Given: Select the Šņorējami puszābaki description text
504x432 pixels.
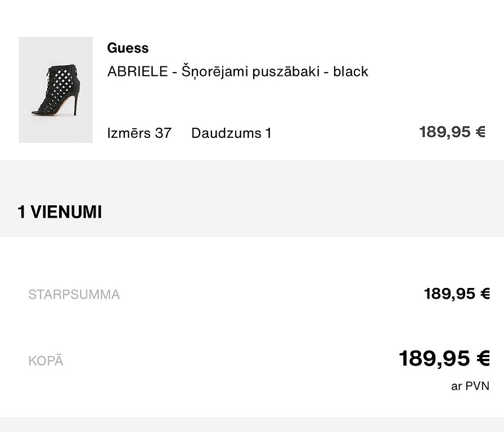Looking at the screenshot, I should 250,71.
